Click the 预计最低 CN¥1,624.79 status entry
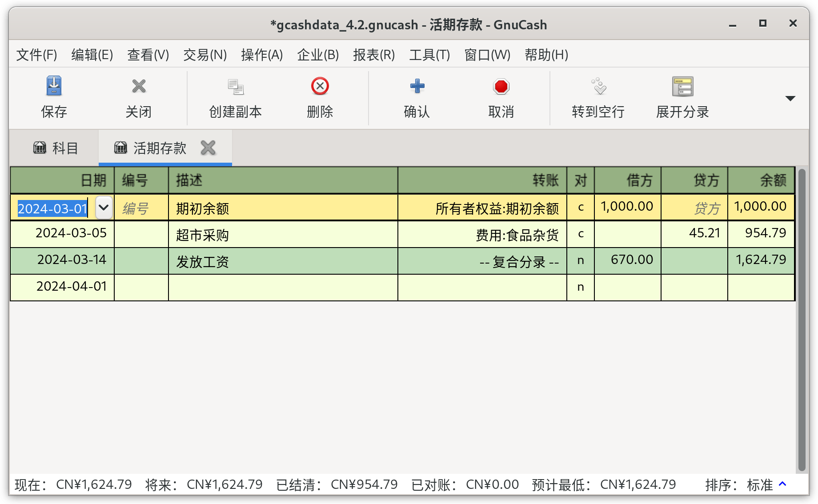Image resolution: width=818 pixels, height=504 pixels. tap(604, 484)
